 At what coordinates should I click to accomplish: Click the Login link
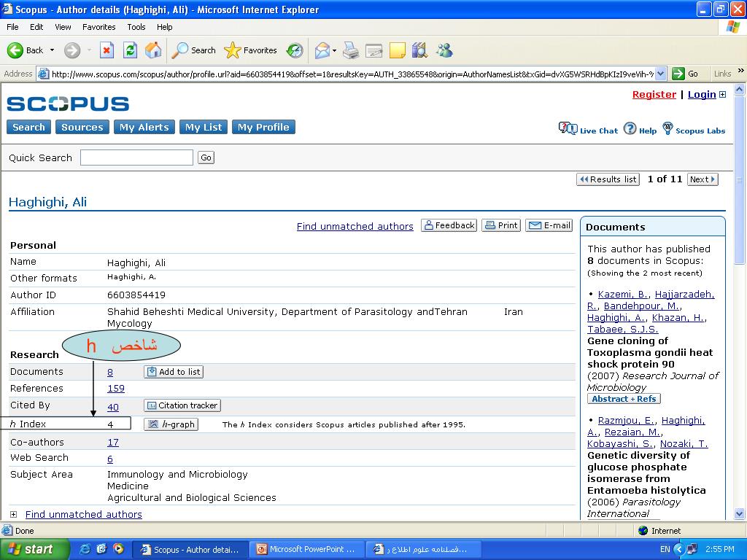coord(702,94)
